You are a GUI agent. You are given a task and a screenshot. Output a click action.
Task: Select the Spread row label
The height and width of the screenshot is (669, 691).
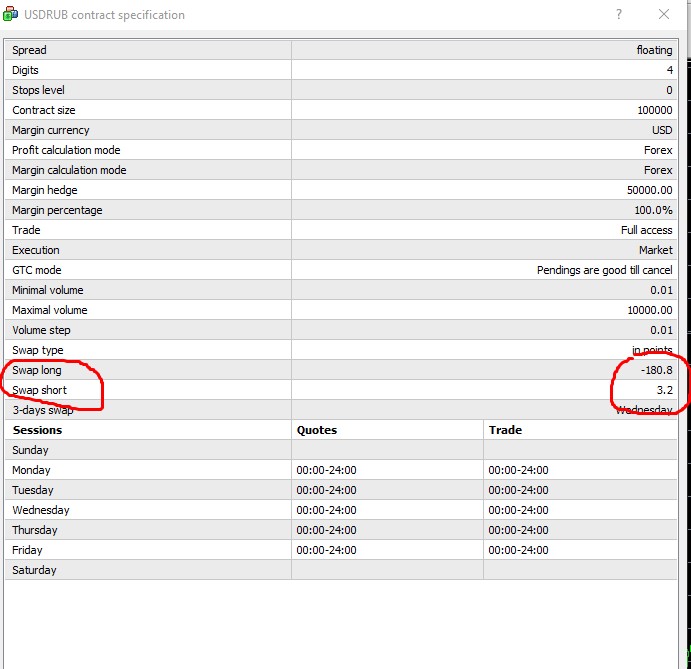click(x=29, y=50)
